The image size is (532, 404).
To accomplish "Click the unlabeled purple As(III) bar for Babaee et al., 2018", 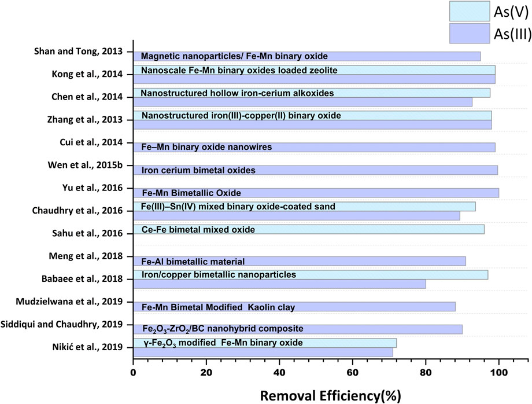I will tap(279, 284).
